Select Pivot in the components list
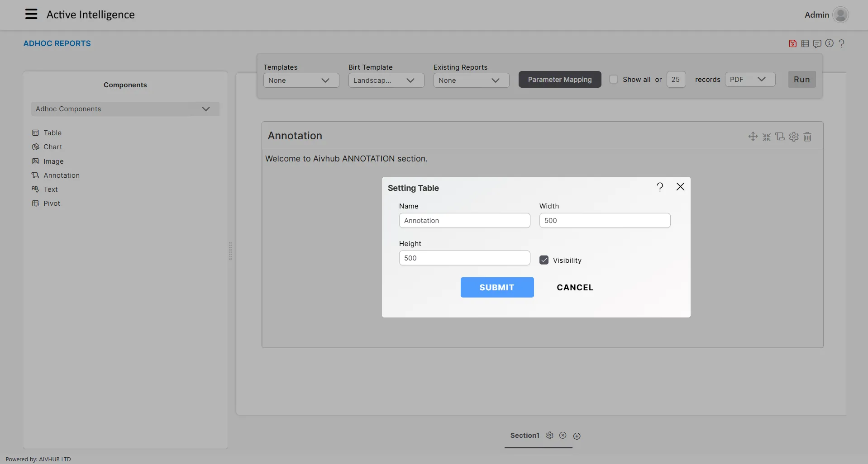The image size is (868, 464). coord(52,204)
